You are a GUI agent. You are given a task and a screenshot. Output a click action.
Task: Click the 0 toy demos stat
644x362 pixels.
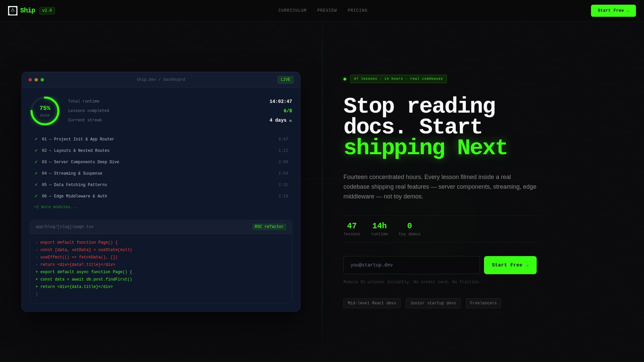[409, 229]
